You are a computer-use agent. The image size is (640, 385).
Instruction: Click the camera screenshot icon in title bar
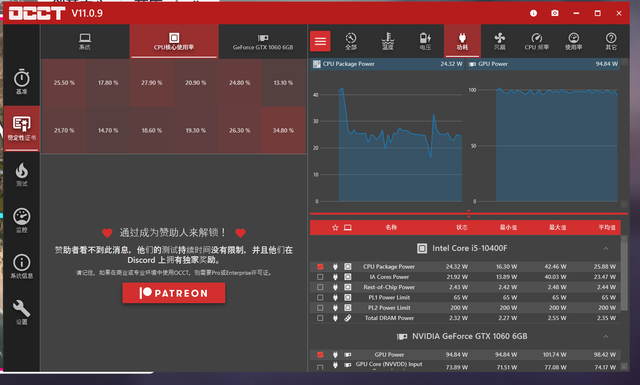point(555,13)
